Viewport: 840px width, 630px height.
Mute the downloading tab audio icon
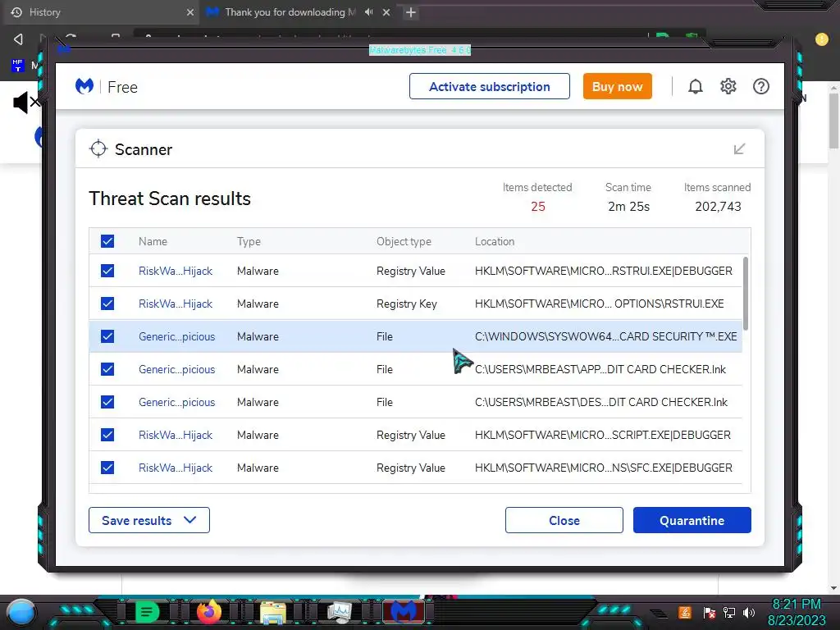tap(368, 11)
